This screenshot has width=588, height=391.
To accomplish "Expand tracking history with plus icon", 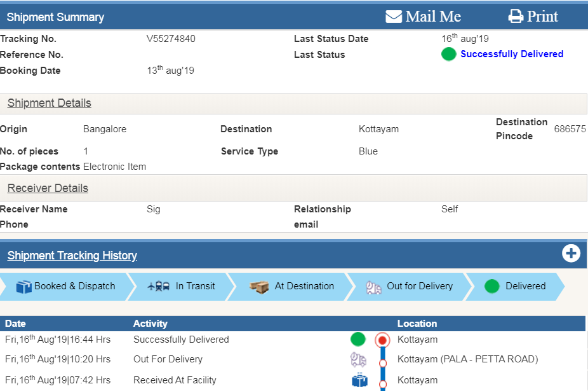I will coord(571,254).
